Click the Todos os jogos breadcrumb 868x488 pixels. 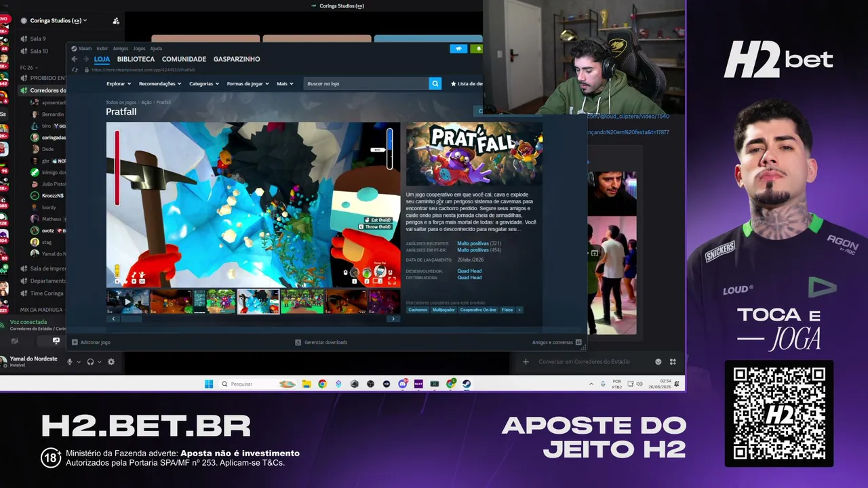point(121,102)
